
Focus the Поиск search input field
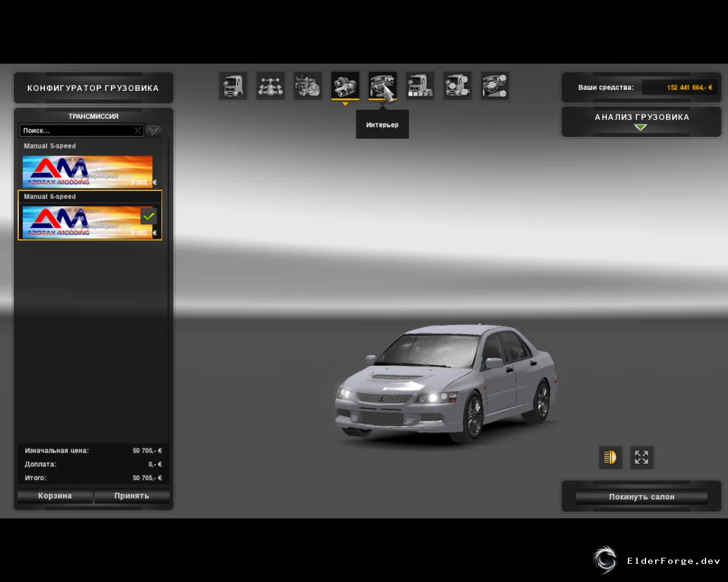point(77,130)
